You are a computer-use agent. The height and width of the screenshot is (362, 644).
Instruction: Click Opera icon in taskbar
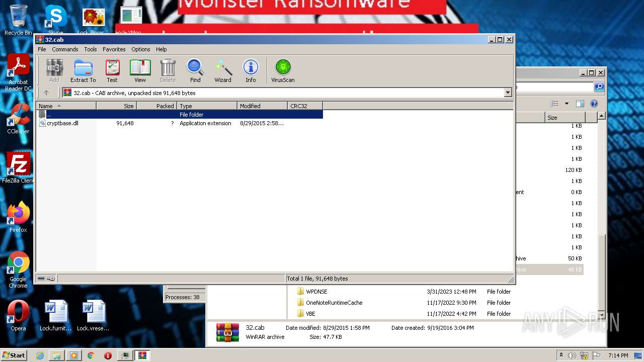coord(108,355)
